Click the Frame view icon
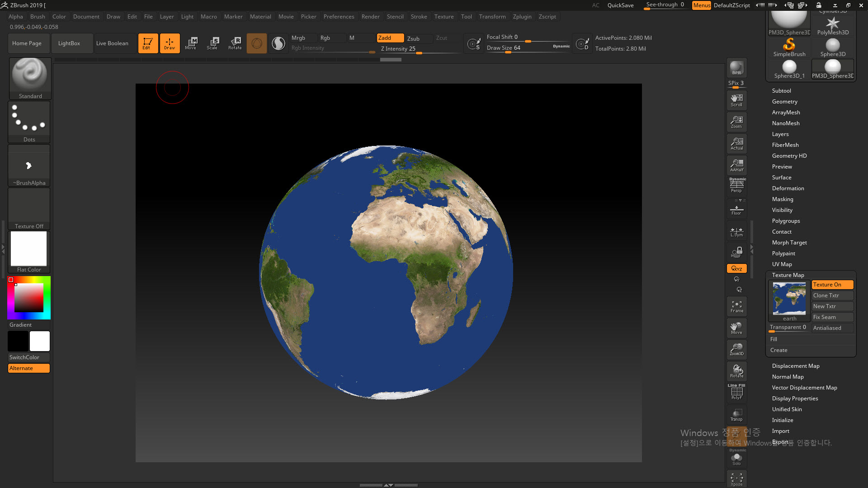868x488 pixels. (736, 306)
